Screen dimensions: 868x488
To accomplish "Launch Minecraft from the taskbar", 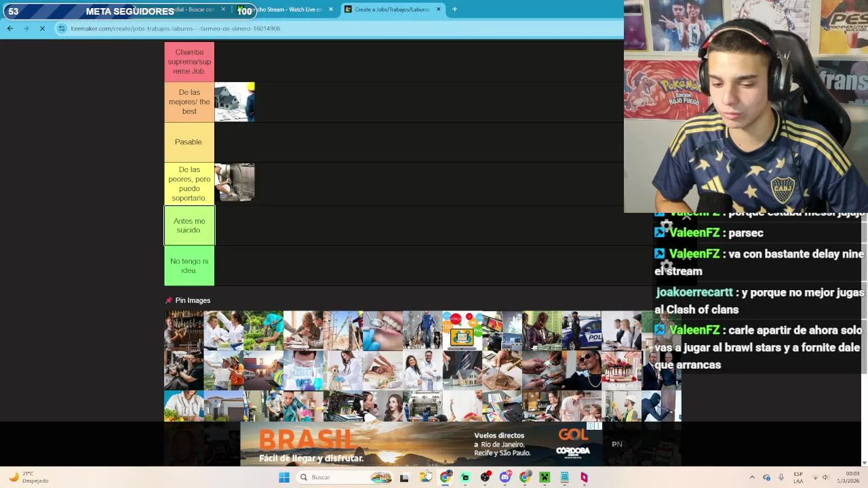I will (x=544, y=477).
